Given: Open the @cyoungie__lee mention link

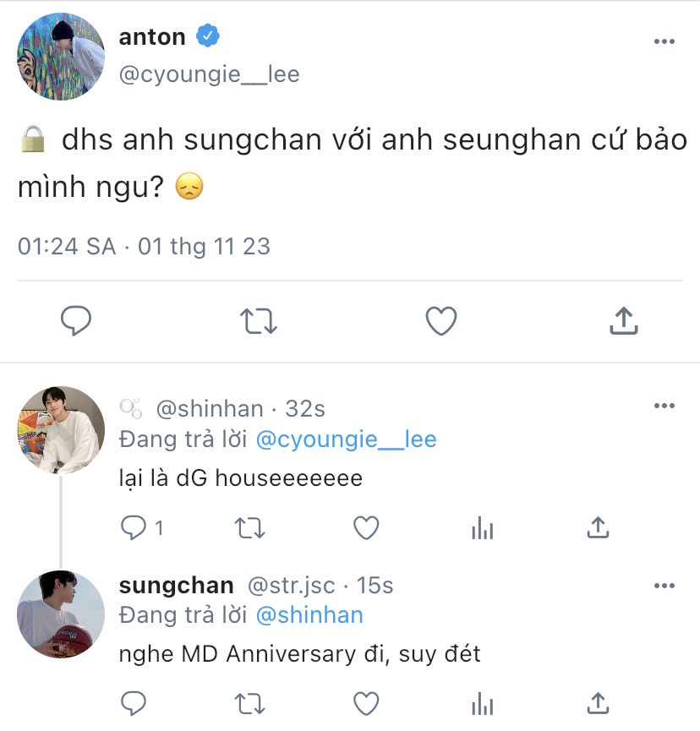Looking at the screenshot, I should 346,439.
